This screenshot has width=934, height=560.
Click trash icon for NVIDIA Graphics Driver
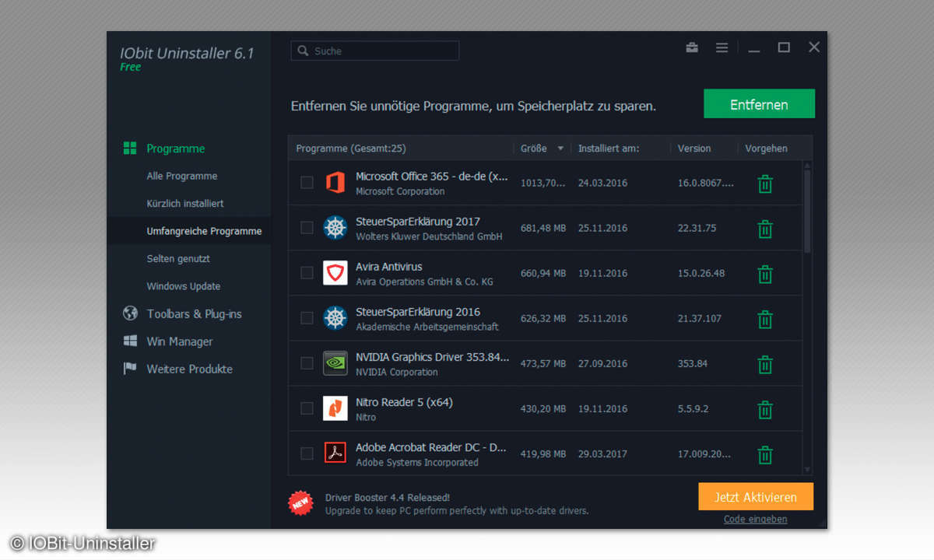765,364
